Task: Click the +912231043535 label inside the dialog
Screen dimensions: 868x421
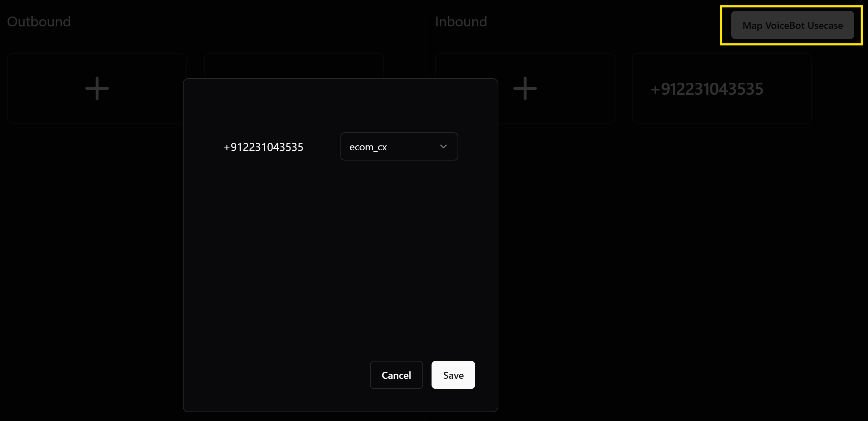Action: [263, 147]
